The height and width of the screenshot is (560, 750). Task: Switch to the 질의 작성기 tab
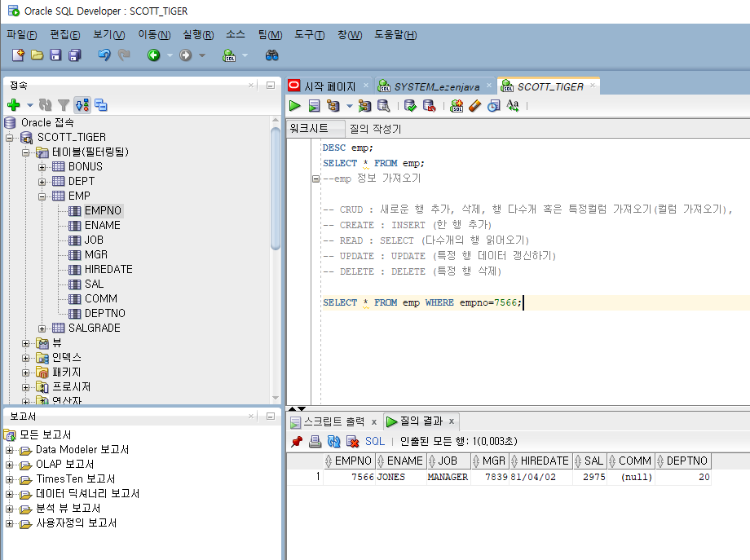coord(376,129)
